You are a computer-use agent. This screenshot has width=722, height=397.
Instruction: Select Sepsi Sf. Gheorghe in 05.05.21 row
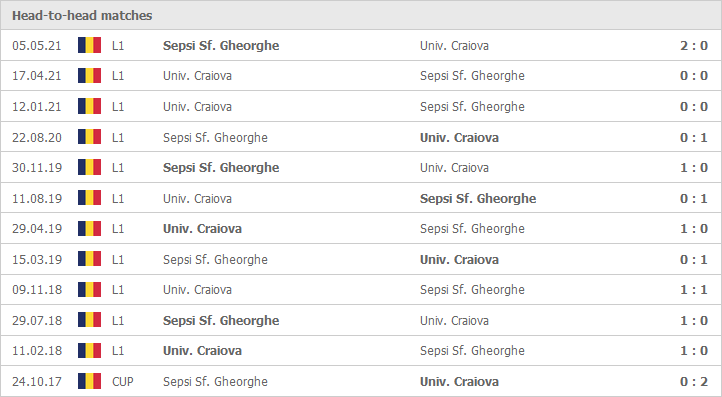[221, 46]
